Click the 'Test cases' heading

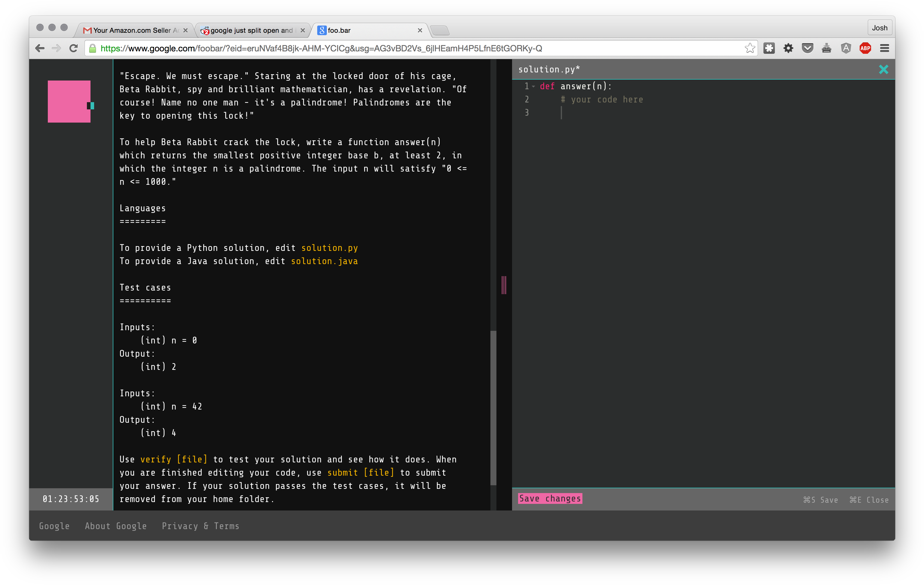point(145,288)
